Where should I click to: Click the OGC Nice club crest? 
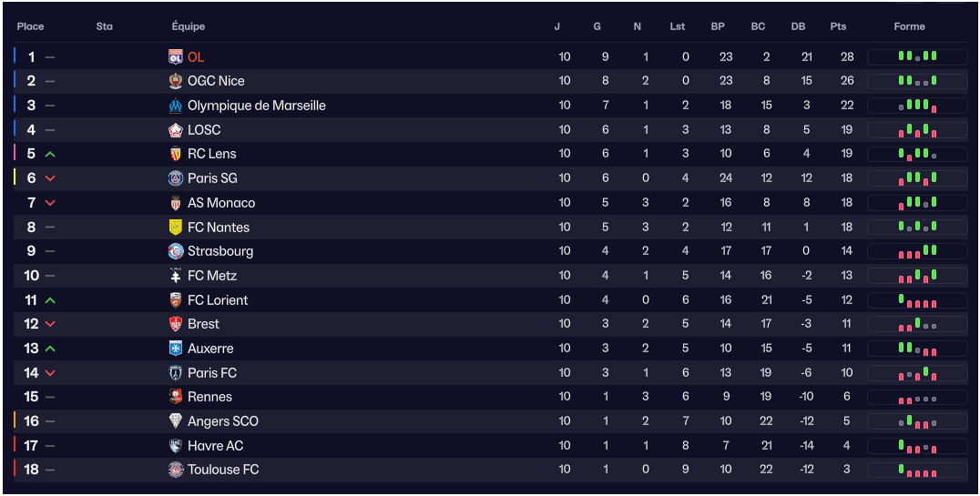pos(176,81)
